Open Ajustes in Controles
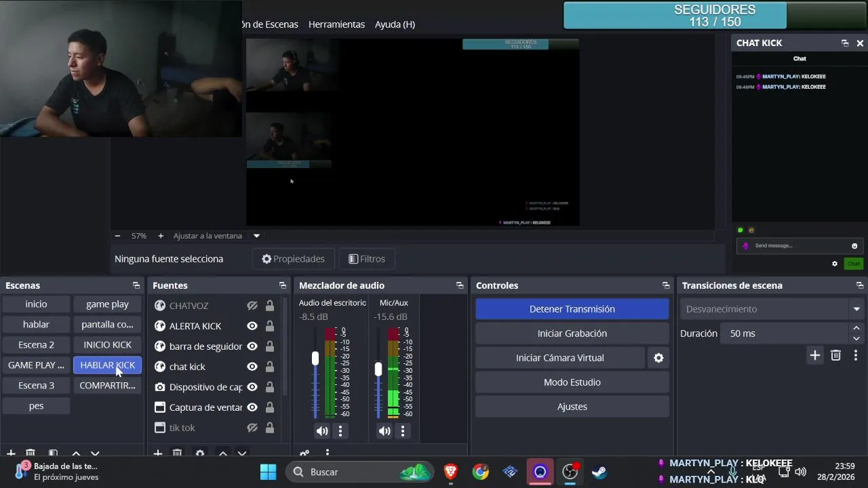This screenshot has width=868, height=488. click(x=572, y=407)
